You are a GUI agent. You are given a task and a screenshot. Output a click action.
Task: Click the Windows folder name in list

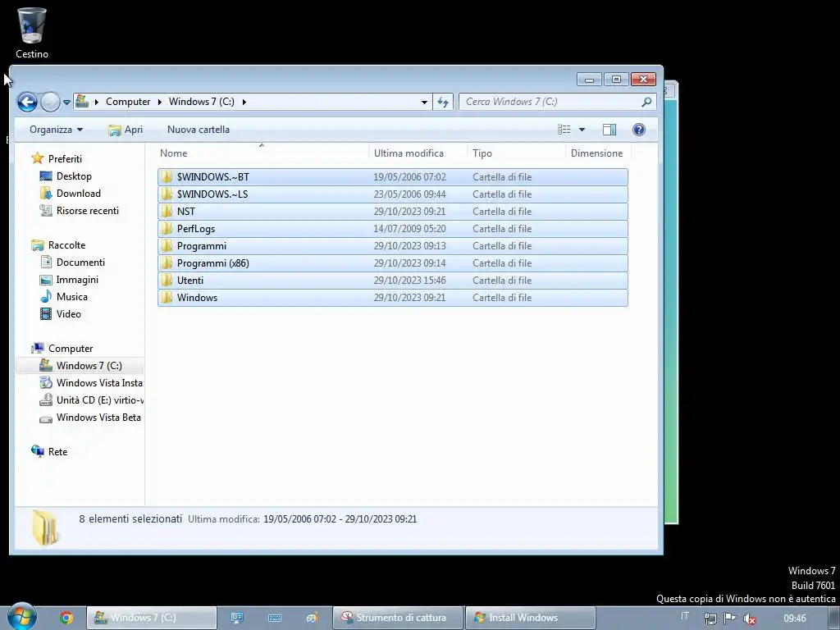click(197, 297)
